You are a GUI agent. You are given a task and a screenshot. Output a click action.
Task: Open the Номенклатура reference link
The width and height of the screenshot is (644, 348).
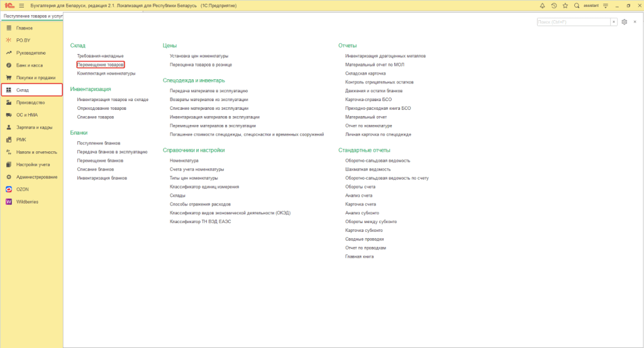point(184,161)
